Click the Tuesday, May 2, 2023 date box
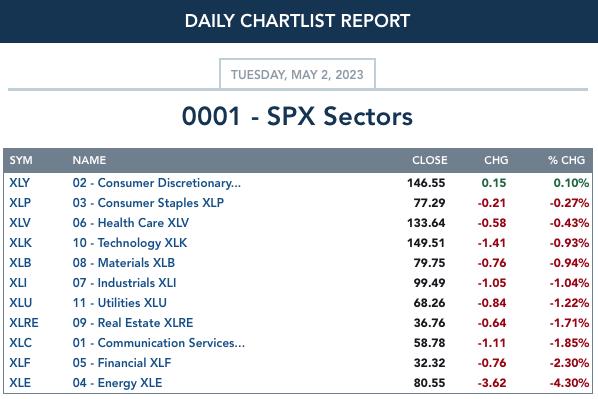Viewport: 598px width, 399px height. click(x=297, y=74)
